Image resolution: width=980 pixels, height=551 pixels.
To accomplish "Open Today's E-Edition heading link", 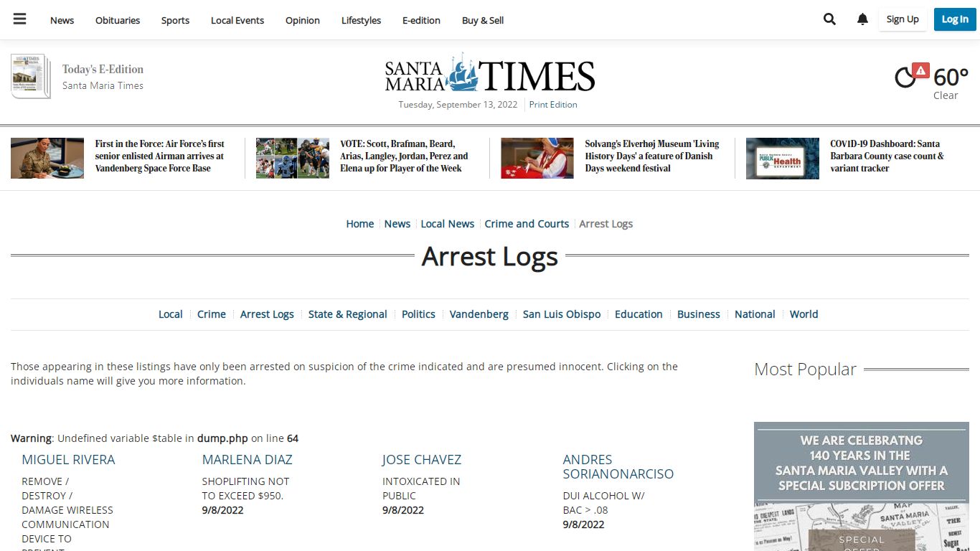I will [x=103, y=70].
